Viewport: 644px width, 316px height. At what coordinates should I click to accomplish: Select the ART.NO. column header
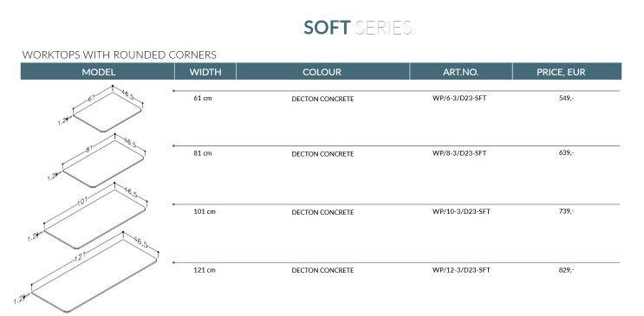tap(461, 72)
